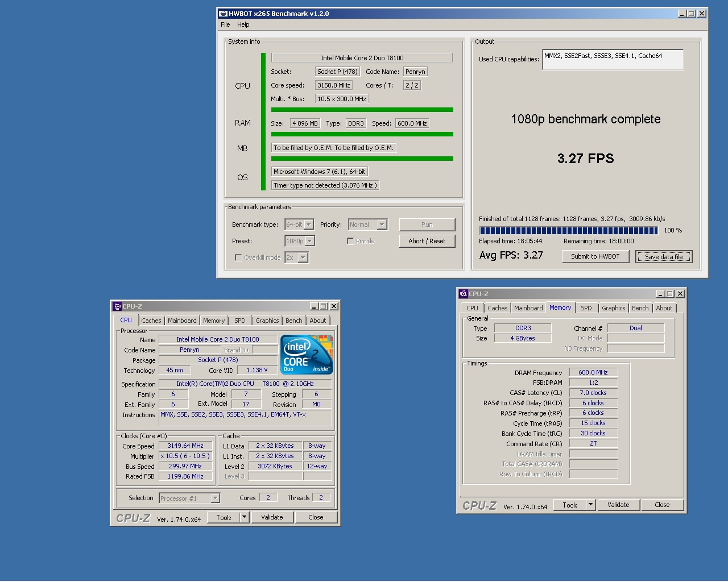Close the HWBOT x265 Benchmark window
This screenshot has height=582, width=728.
(702, 14)
